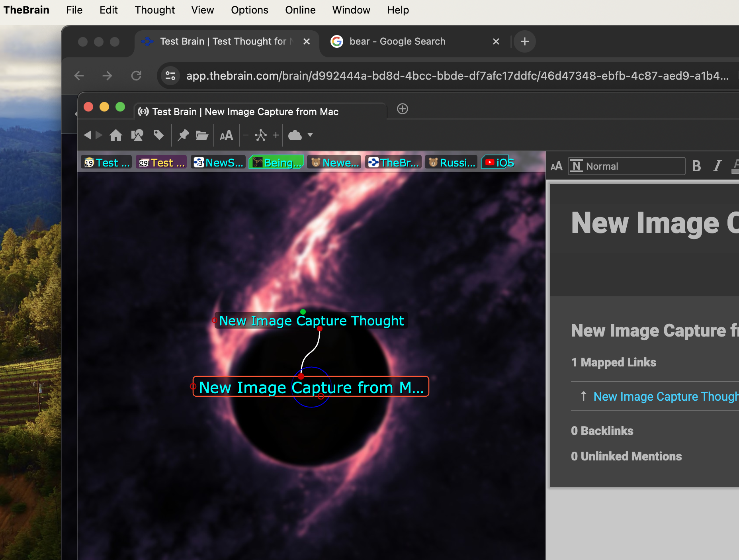This screenshot has height=560, width=739.
Task: Open the pinned Being... thought
Action: coord(277,163)
